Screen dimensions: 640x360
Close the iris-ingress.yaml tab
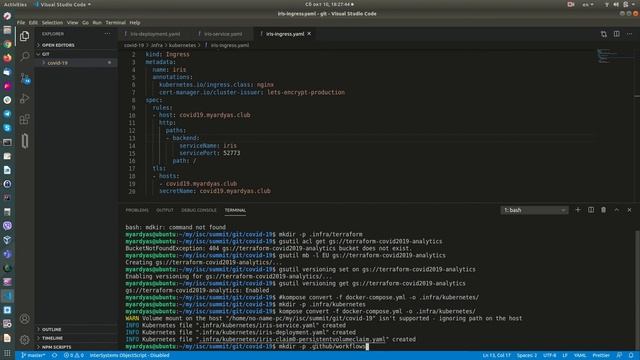coord(309,34)
